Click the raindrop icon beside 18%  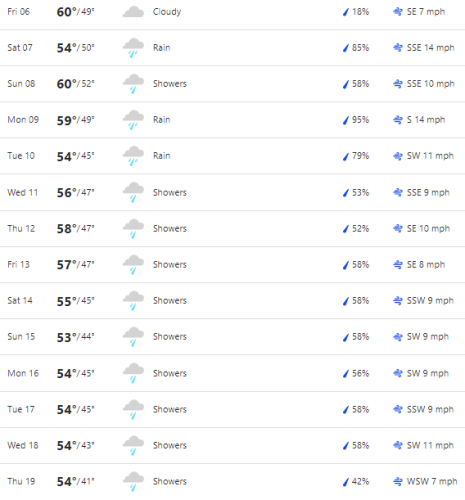pos(346,12)
